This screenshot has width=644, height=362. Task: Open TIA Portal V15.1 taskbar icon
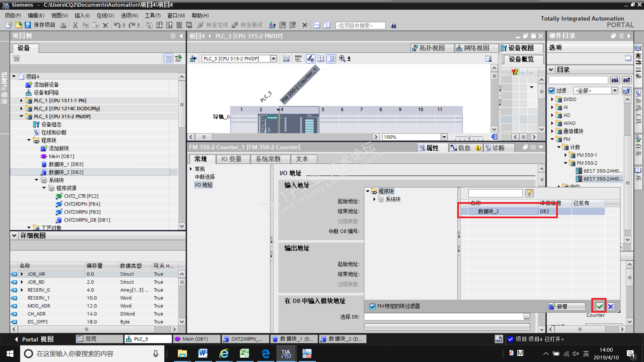click(x=286, y=354)
